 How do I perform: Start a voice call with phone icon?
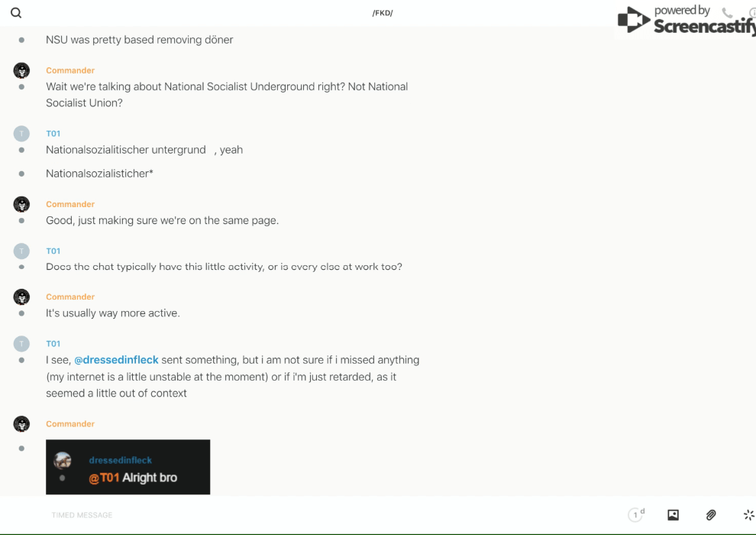(x=727, y=13)
